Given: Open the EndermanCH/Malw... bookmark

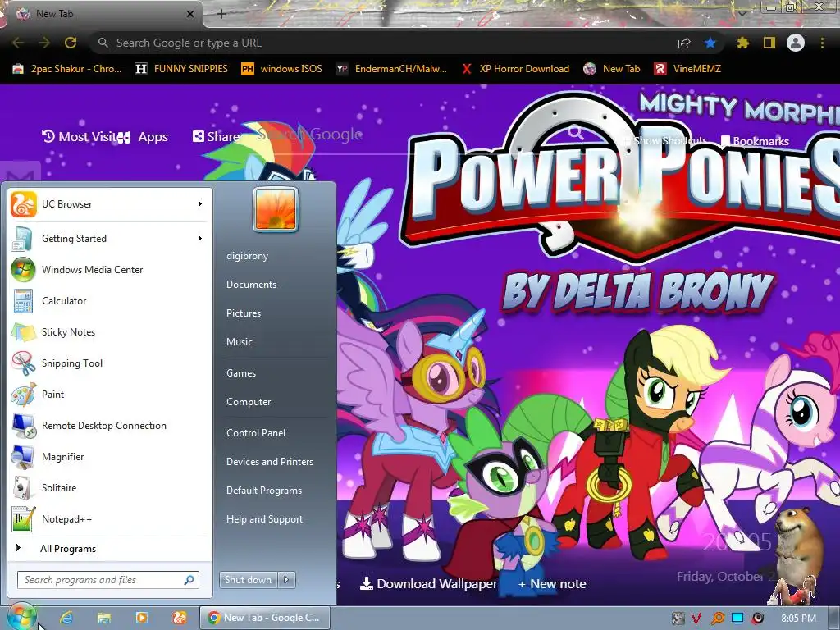Looking at the screenshot, I should pos(391,69).
